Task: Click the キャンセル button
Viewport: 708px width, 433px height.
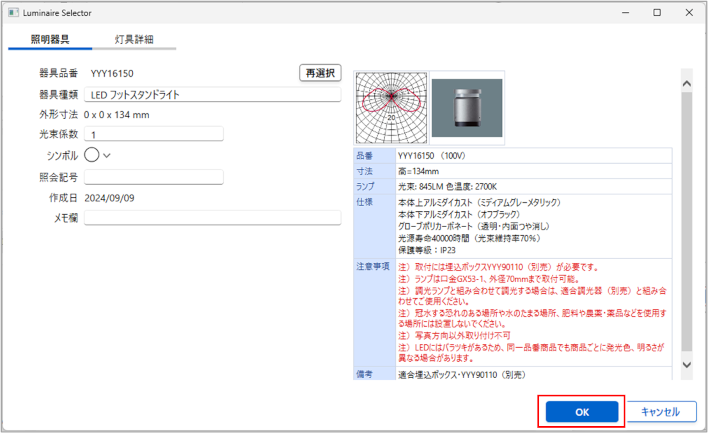Action: (x=661, y=411)
